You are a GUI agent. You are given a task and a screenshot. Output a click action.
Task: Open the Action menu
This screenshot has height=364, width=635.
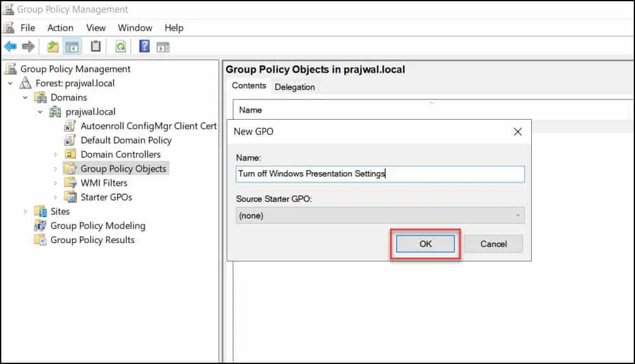pos(60,27)
